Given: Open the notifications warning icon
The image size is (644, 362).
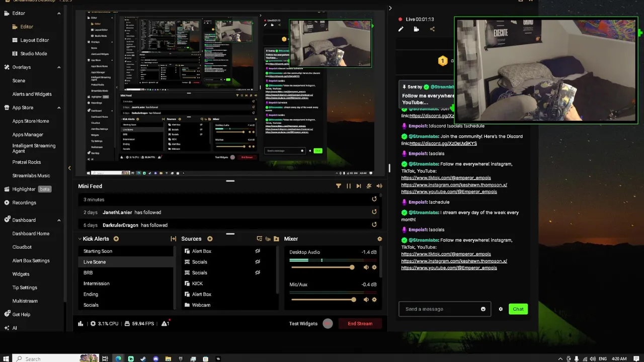Looking at the screenshot, I should coord(165,324).
